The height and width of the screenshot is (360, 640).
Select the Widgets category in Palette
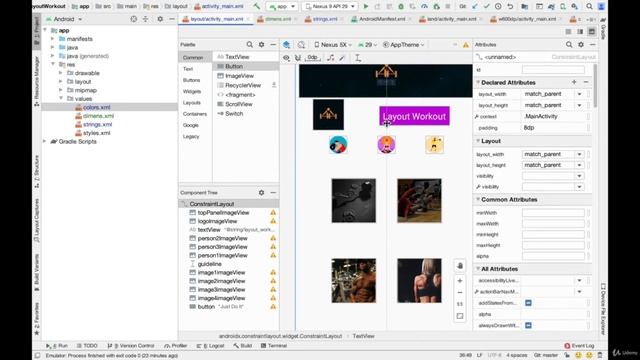click(x=192, y=91)
